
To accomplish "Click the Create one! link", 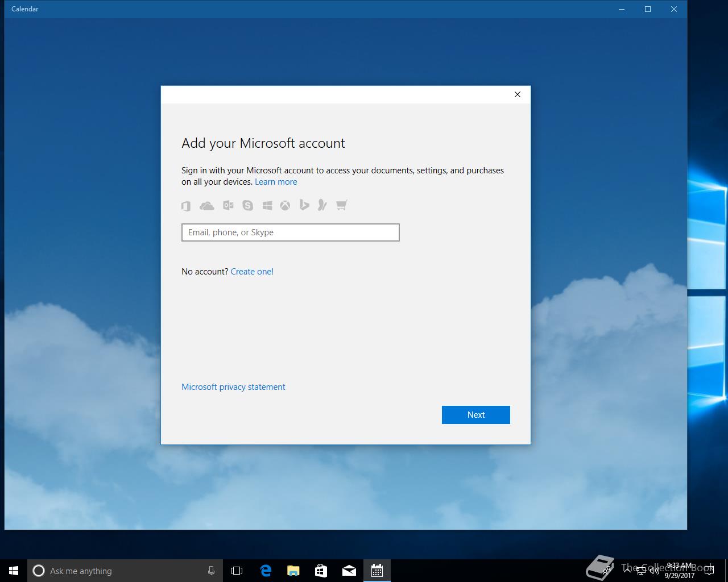I will 252,272.
